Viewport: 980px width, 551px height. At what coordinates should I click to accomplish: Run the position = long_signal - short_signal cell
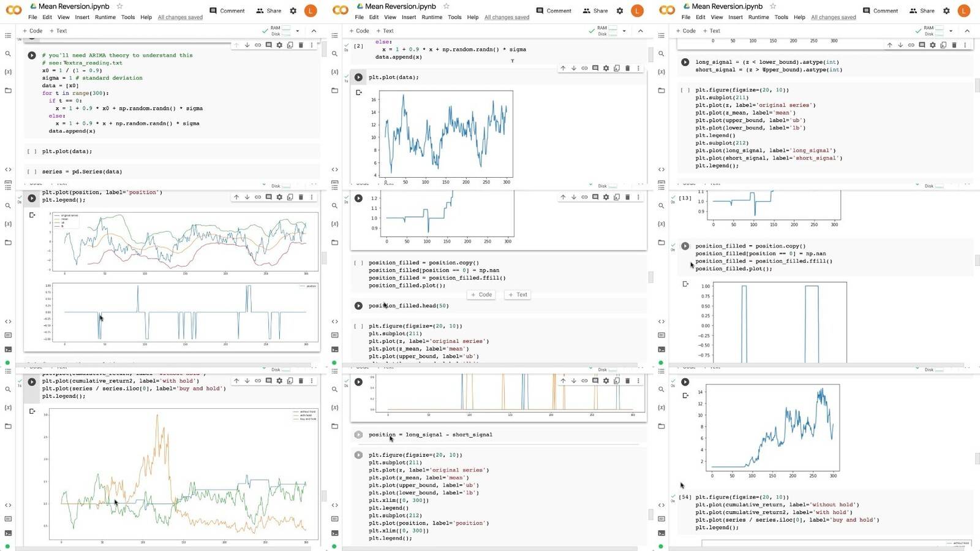(x=358, y=435)
